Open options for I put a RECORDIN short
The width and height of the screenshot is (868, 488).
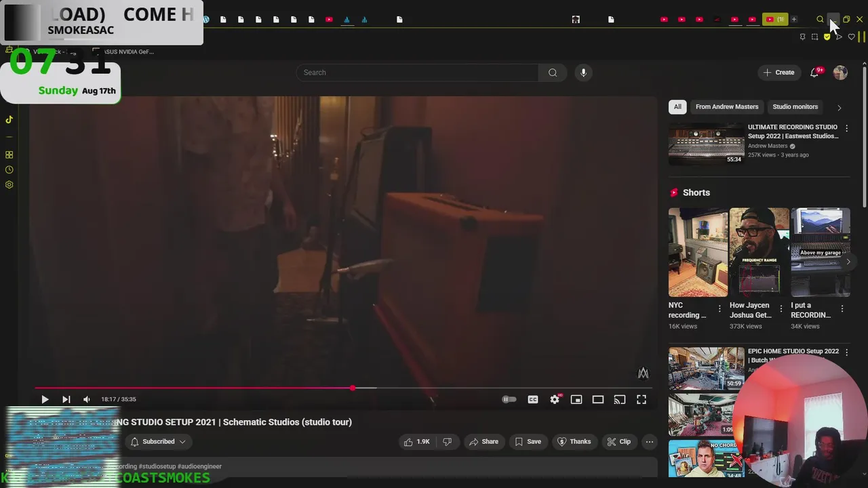842,308
